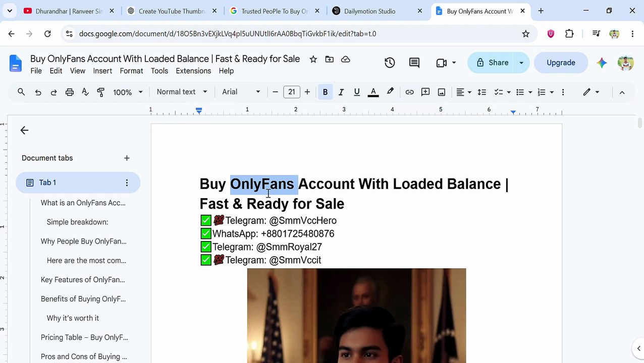Click the document title field

coord(165,59)
